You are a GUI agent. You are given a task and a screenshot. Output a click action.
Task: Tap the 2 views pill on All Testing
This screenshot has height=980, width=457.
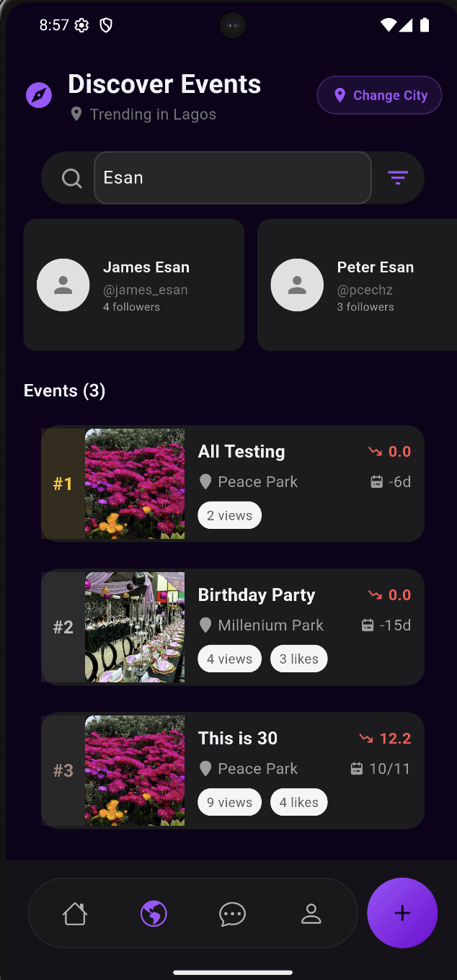pos(229,514)
